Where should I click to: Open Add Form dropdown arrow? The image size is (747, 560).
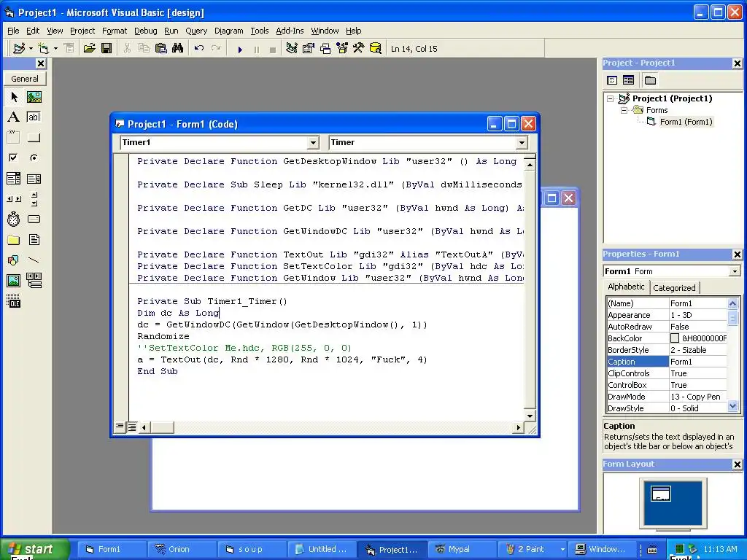[55, 49]
